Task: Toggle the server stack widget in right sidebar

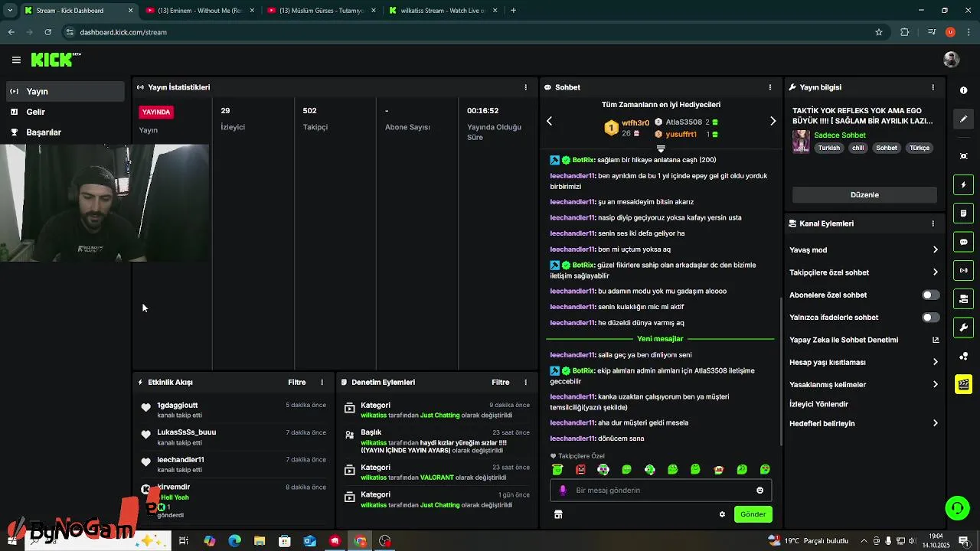Action: [x=963, y=298]
